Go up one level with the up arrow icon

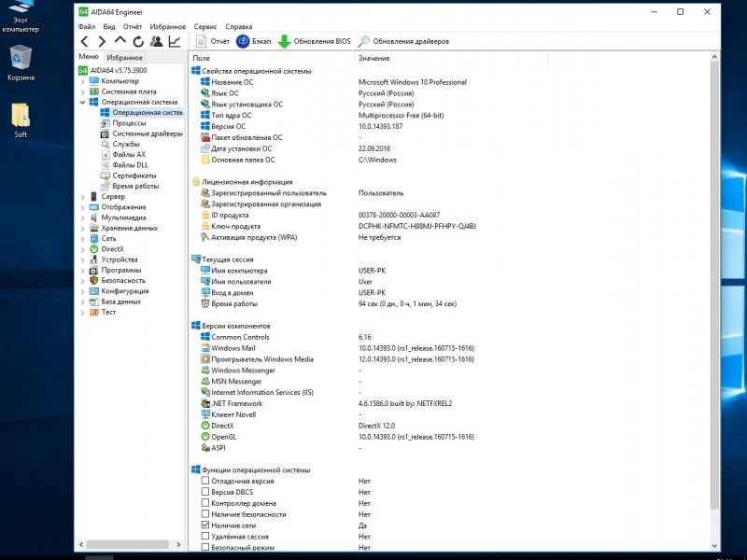120,41
